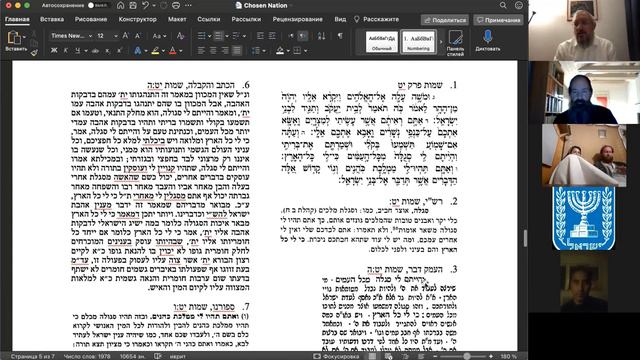Image resolution: width=640 pixels, height=360 pixels.
Task: Open the Рассылки tab
Action: point(246,19)
